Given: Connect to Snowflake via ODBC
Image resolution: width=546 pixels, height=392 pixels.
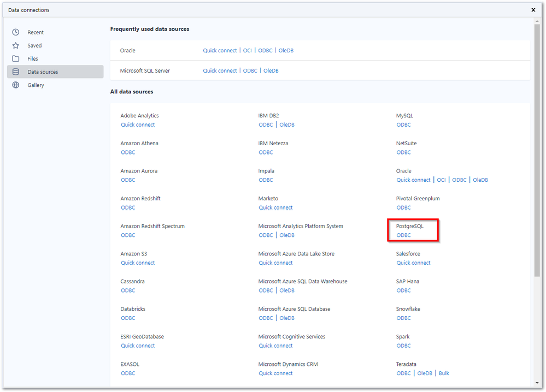Looking at the screenshot, I should click(x=403, y=318).
